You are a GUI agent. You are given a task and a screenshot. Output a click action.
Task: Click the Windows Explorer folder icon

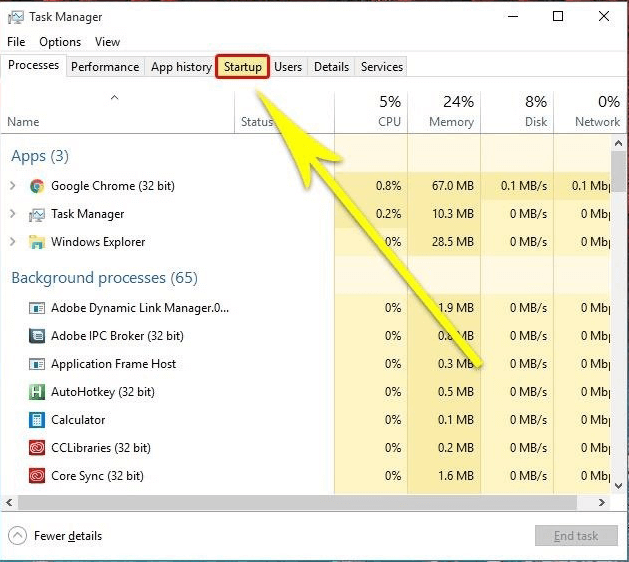tap(37, 242)
